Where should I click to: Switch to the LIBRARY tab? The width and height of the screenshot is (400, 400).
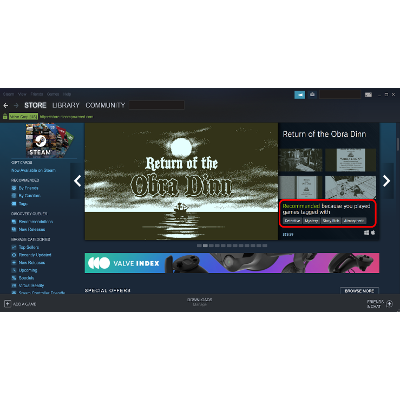[66, 105]
